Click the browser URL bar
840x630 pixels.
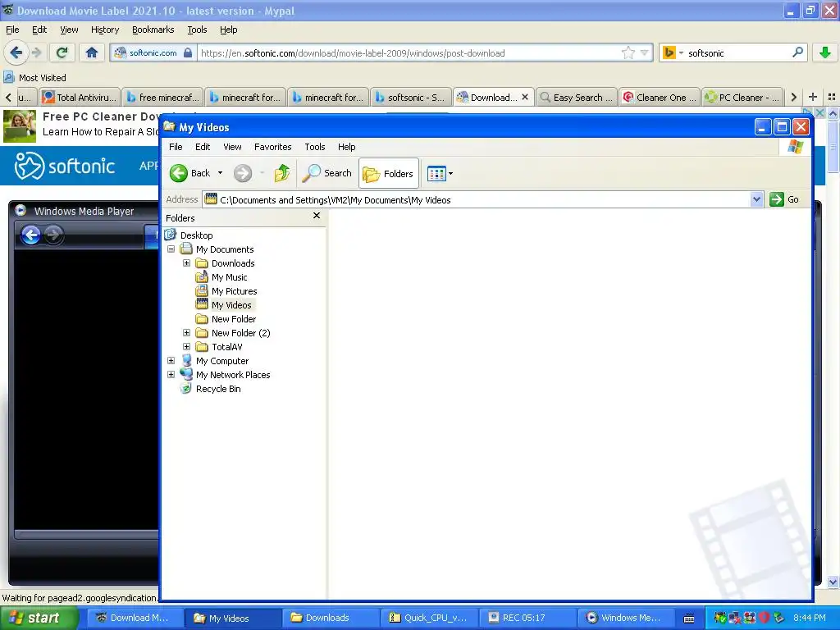point(409,53)
